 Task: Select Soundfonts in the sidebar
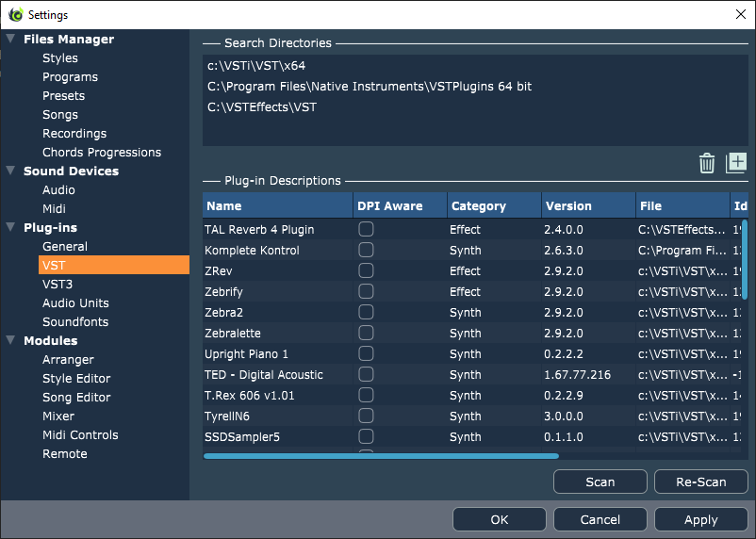click(x=75, y=321)
